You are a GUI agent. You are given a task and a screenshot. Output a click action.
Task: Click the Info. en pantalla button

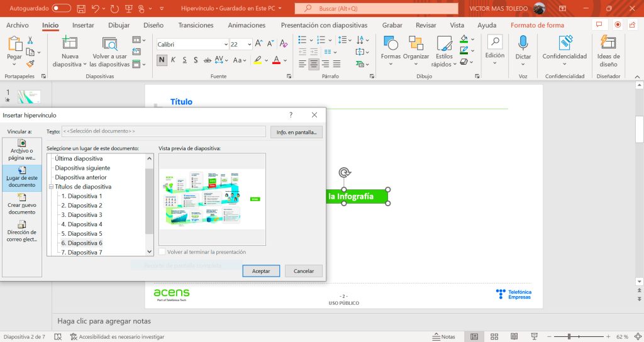(x=296, y=132)
